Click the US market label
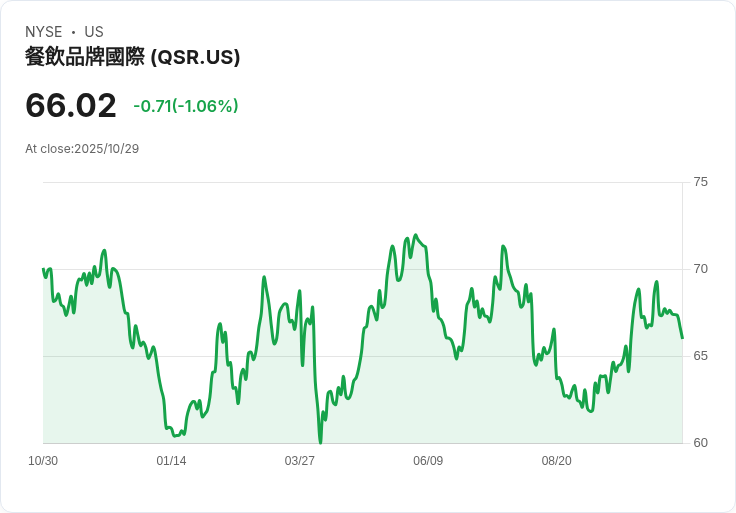This screenshot has width=736, height=513. [94, 32]
